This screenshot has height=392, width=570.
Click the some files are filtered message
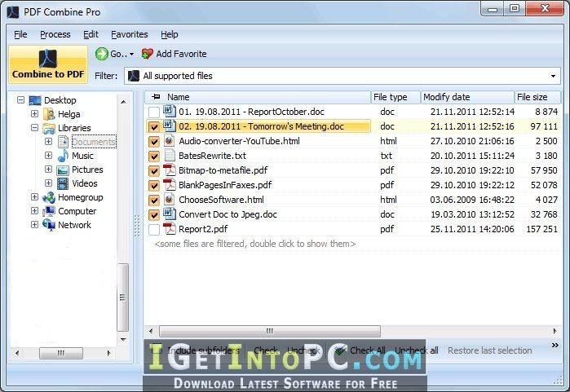click(x=255, y=244)
